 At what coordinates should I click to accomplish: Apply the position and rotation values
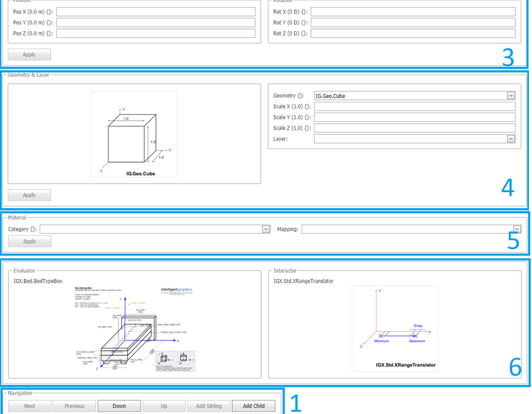pos(29,54)
